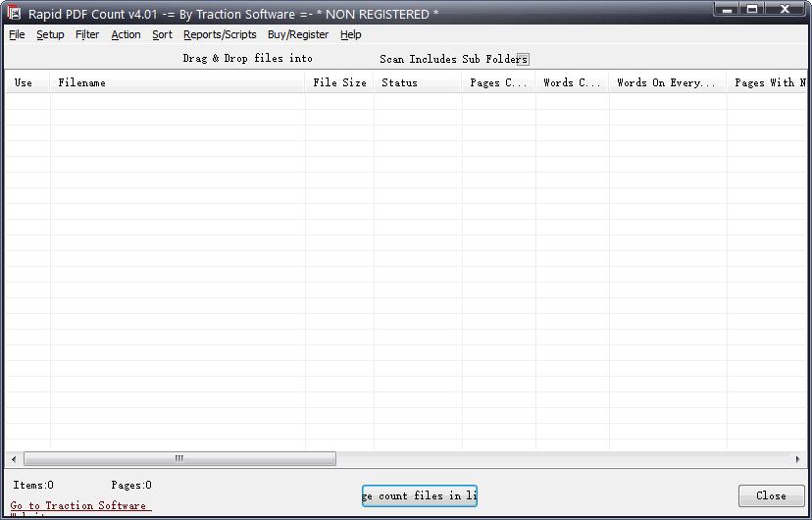Click the Words On Every... column header

668,82
